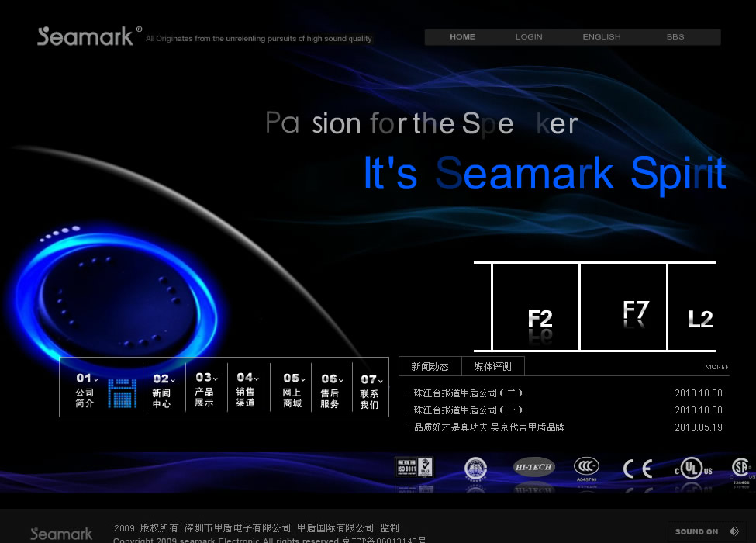
Task: Click the CE mark icon
Action: [638, 469]
